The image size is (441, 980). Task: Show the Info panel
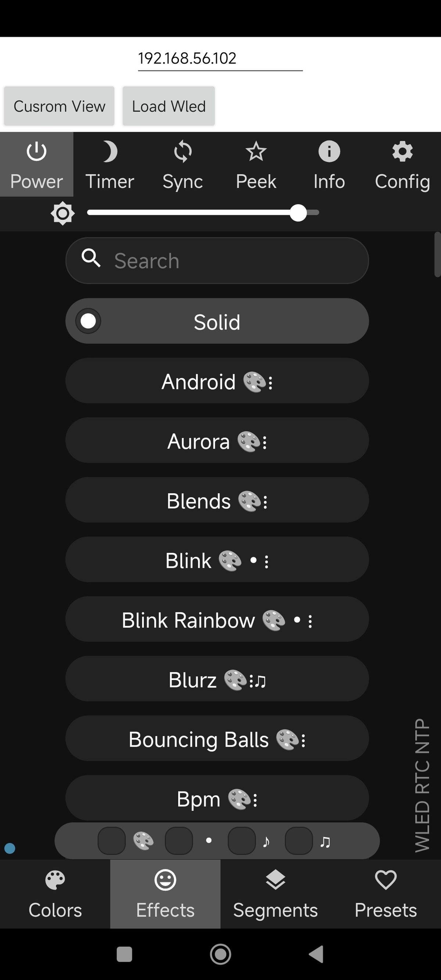click(329, 164)
